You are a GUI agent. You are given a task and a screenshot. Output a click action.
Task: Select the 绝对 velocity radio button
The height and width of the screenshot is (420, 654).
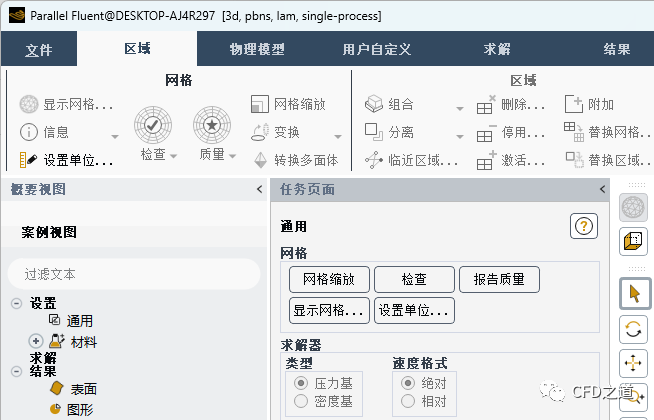click(x=408, y=382)
